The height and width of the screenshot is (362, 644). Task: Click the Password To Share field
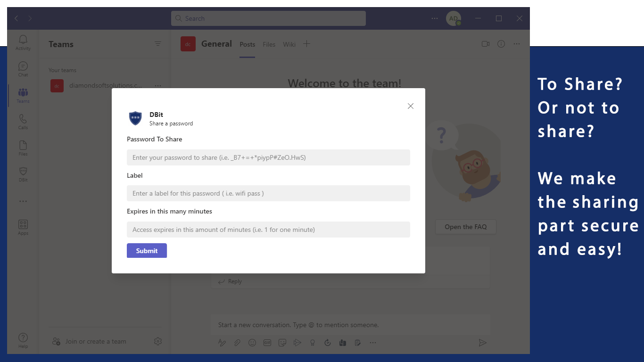point(268,157)
